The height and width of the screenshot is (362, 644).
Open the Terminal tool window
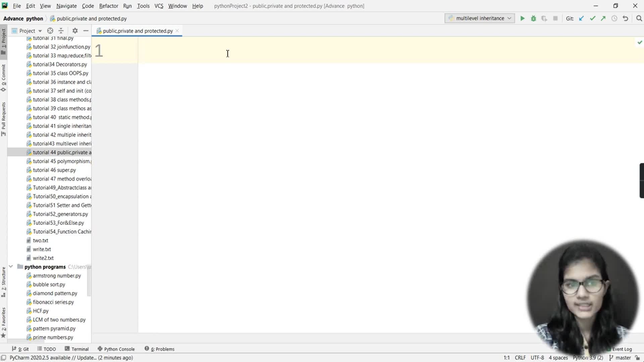click(x=77, y=349)
